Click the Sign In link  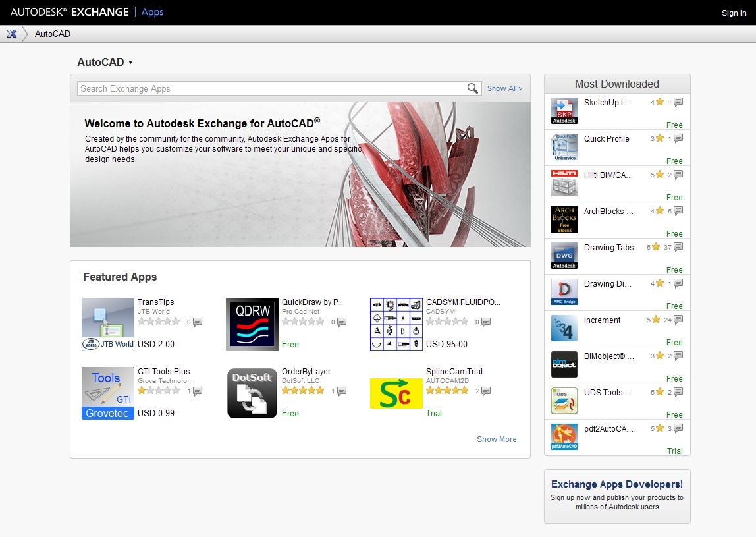[733, 13]
